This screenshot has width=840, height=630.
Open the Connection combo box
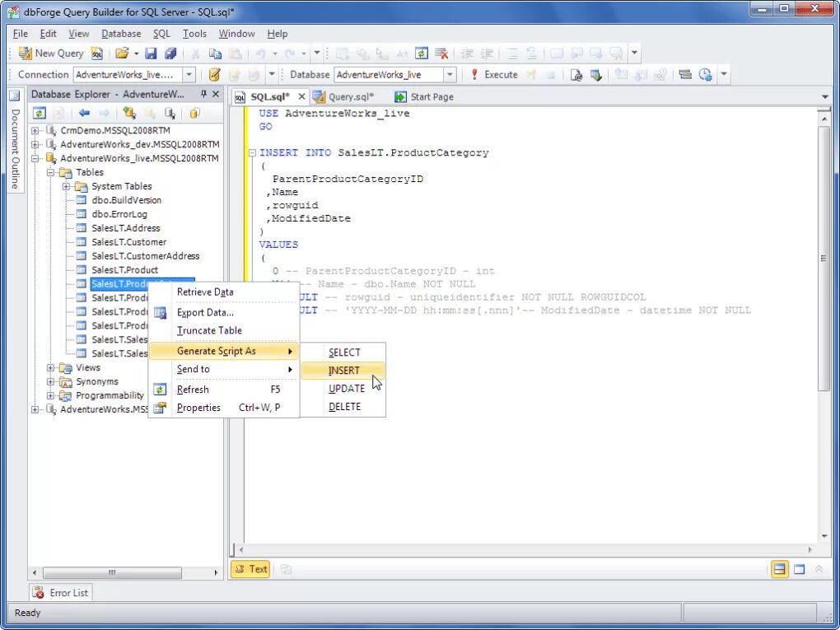[134, 74]
